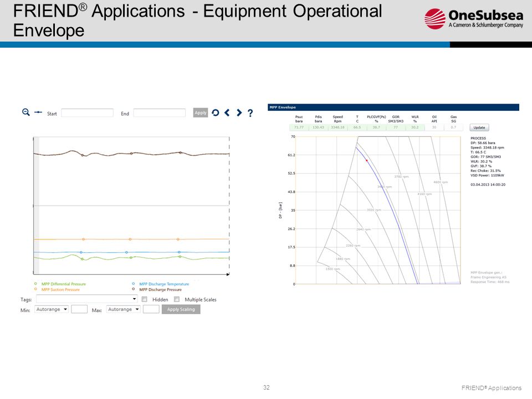
Task: Click the "Rec Choke: 31.5%" process reading
Action: (x=485, y=171)
